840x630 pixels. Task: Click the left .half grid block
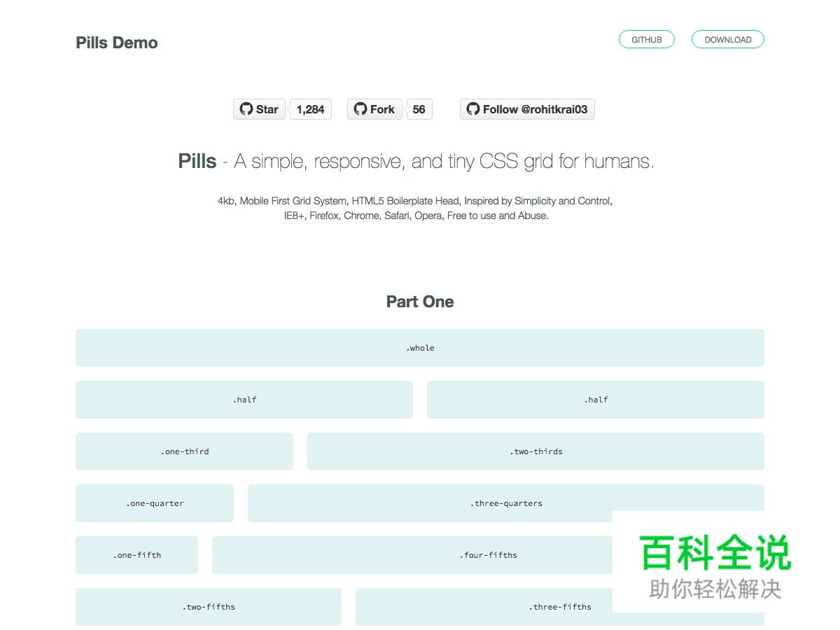244,400
